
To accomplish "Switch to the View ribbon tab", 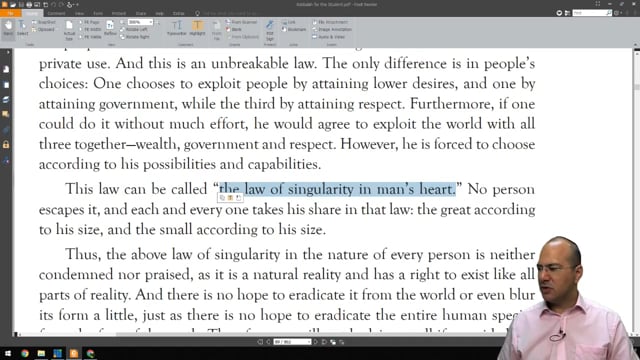I will point(79,13).
